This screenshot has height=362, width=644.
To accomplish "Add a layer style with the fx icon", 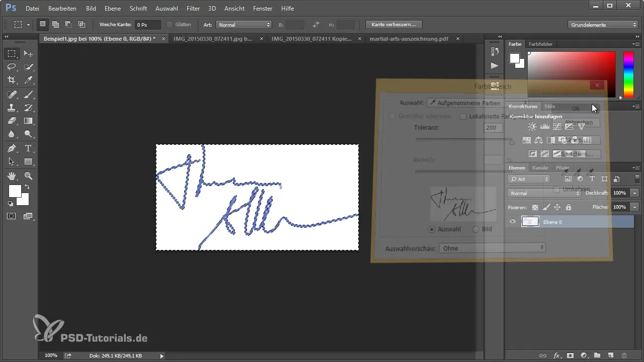I will click(557, 355).
